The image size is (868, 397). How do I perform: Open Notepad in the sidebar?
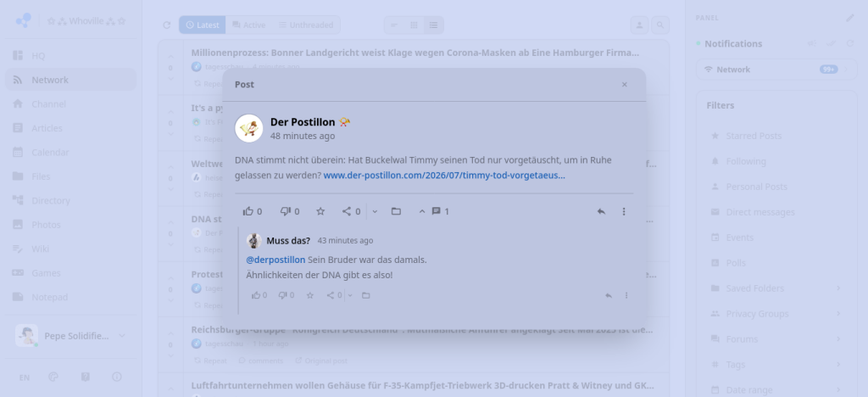71,297
